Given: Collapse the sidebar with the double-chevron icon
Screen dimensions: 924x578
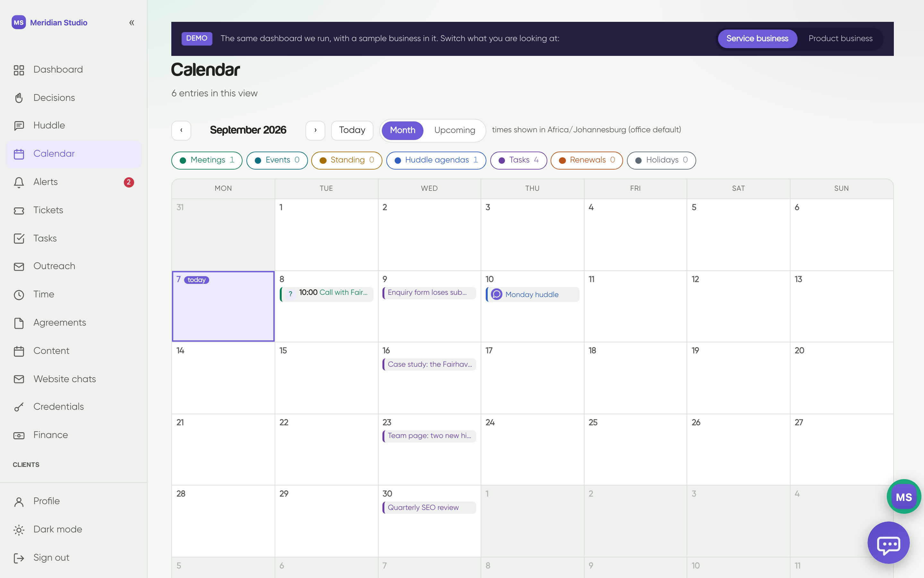Looking at the screenshot, I should pyautogui.click(x=132, y=22).
